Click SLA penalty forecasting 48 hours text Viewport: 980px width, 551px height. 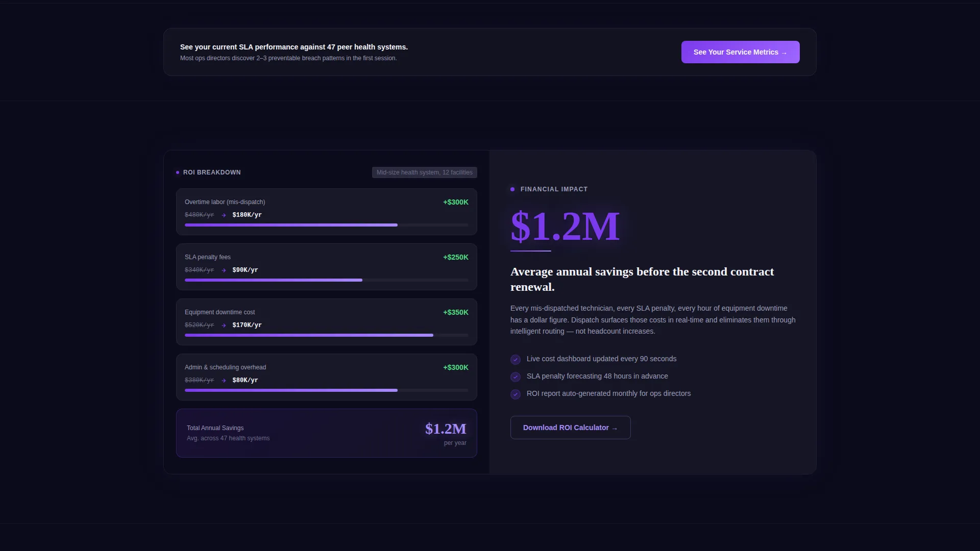point(597,376)
